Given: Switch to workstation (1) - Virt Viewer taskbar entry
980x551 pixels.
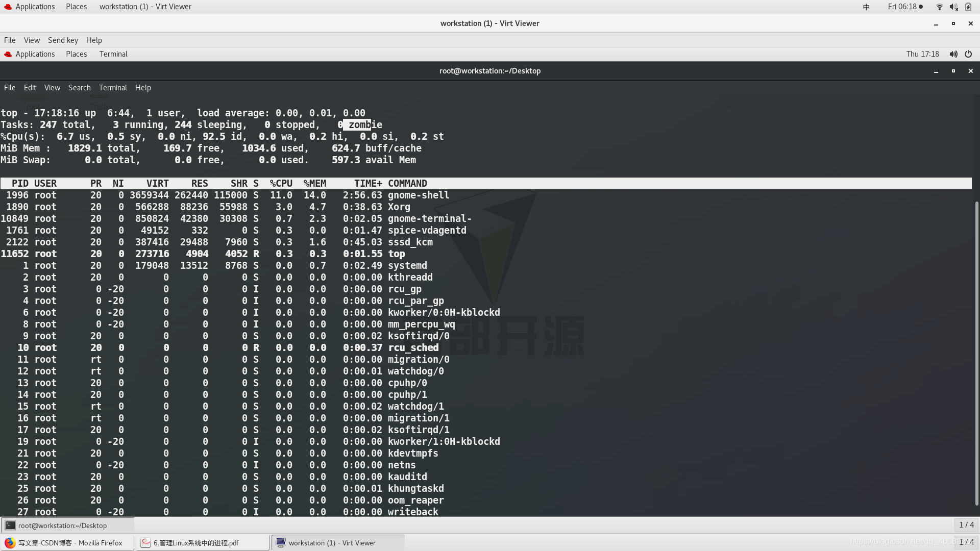Looking at the screenshot, I should (x=338, y=543).
